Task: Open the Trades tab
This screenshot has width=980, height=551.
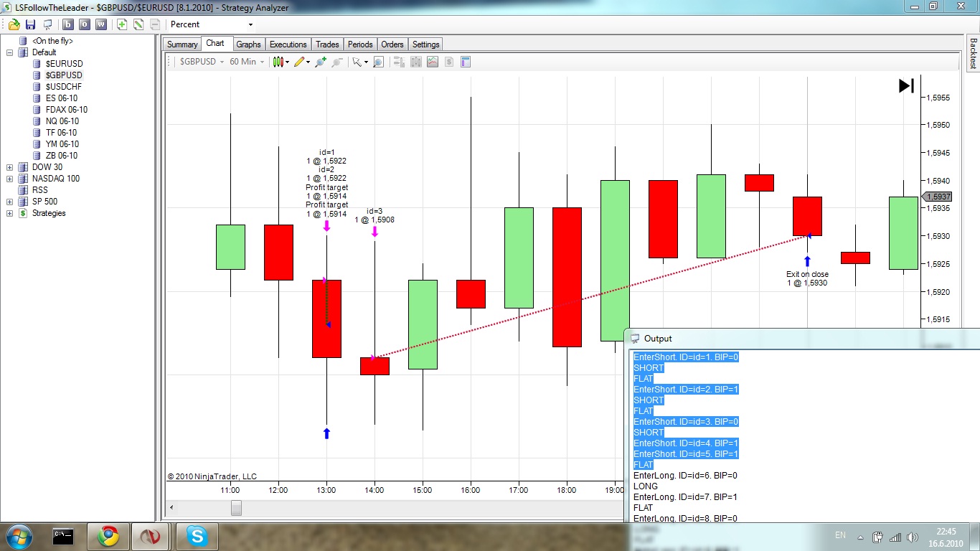Action: pos(327,44)
